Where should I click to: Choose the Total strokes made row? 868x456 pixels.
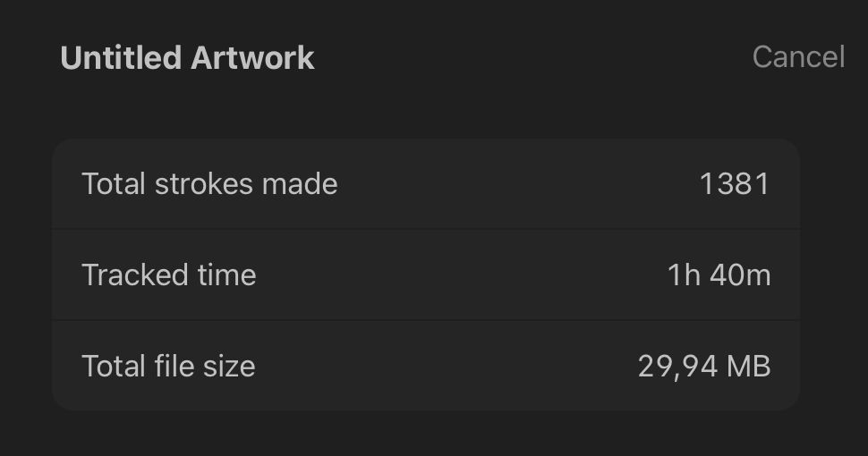coord(426,183)
